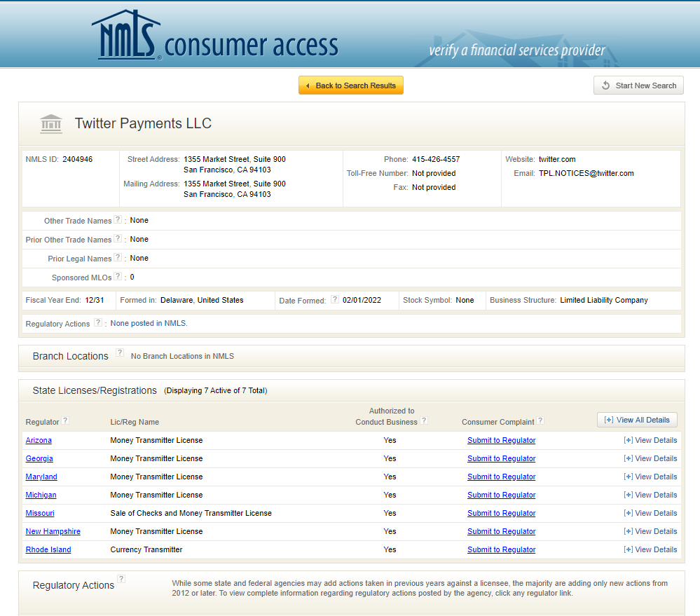
Task: Click 'Sale of Checks and Money Transmitter License'
Action: pos(191,513)
